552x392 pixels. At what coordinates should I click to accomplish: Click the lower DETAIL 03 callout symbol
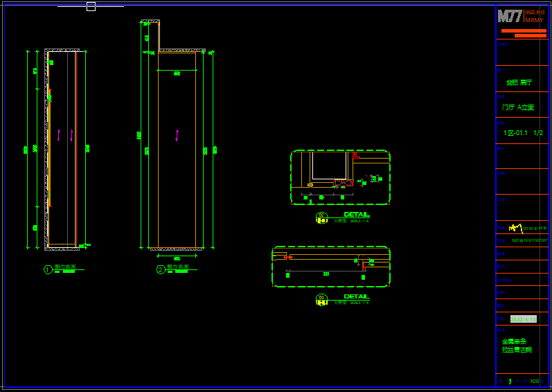(x=322, y=299)
